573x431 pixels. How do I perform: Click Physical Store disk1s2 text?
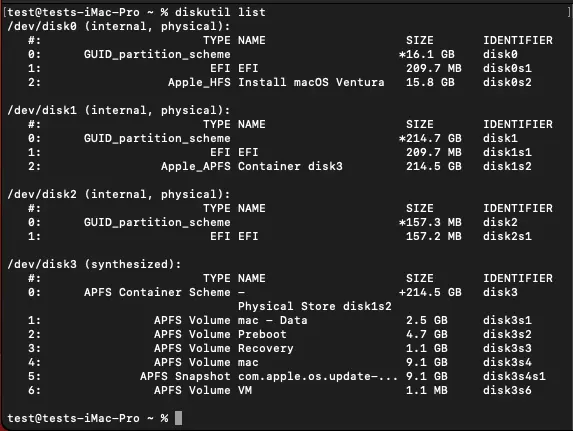point(315,306)
